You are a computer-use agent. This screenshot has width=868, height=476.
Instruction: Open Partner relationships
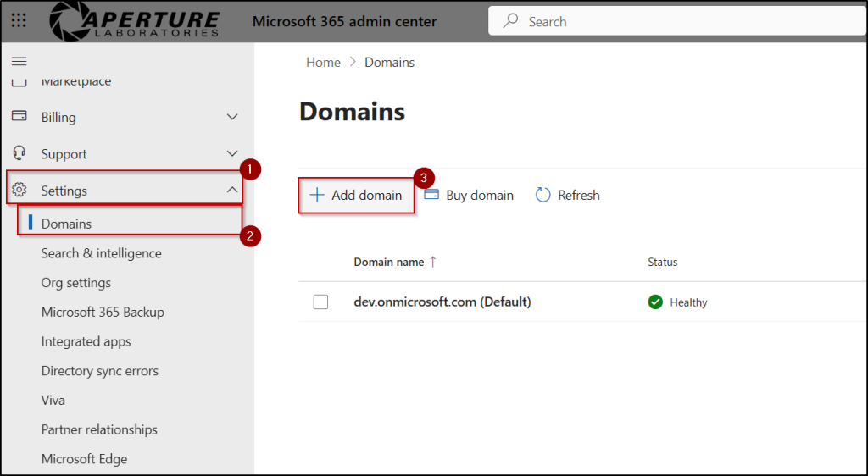tap(99, 429)
